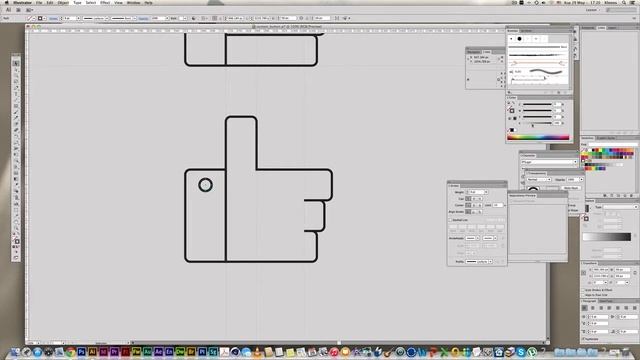The image size is (640, 360).
Task: Switch to OpenType tab beside Paragraph
Action: [606, 301]
